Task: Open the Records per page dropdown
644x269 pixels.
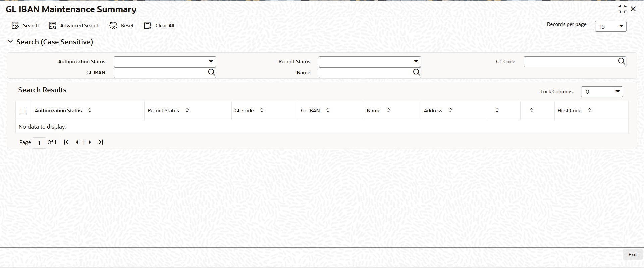Action: coord(610,26)
